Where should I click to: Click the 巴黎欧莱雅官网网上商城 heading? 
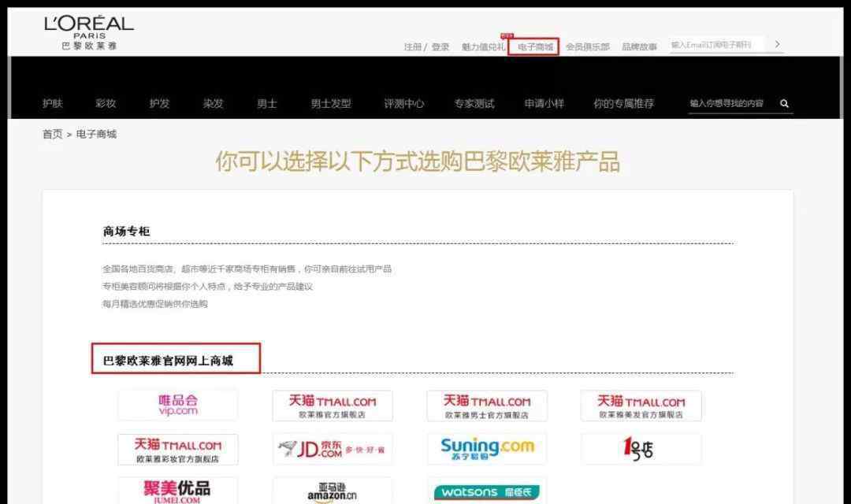168,361
